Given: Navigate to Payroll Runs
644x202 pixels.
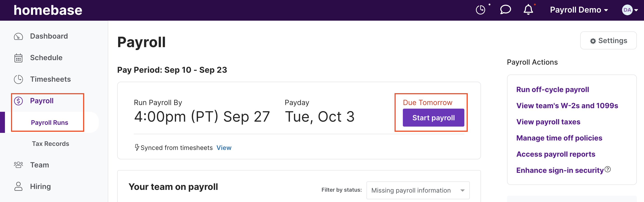Looking at the screenshot, I should 49,123.
